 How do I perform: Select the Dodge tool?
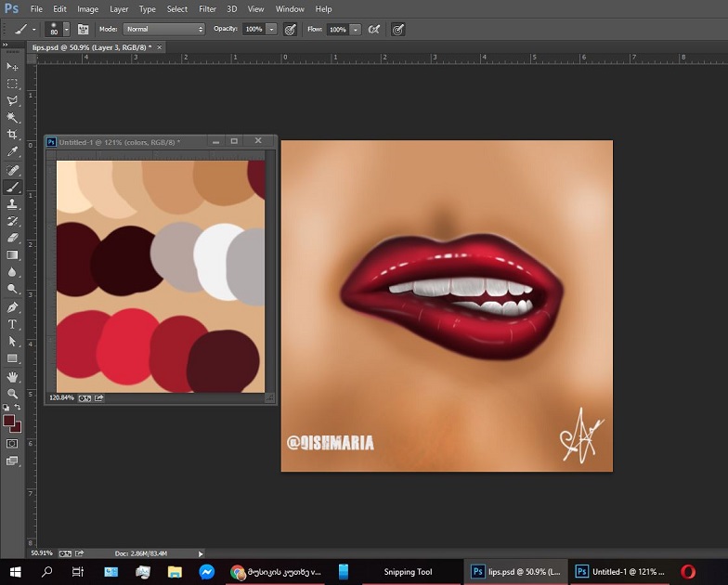coord(13,289)
